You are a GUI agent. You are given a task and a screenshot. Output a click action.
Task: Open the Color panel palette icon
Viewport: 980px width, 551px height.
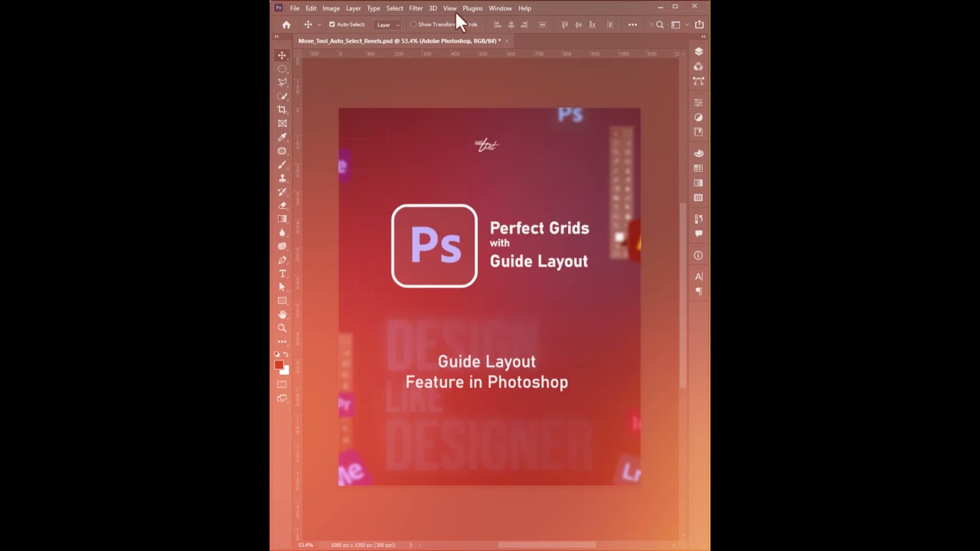698,154
